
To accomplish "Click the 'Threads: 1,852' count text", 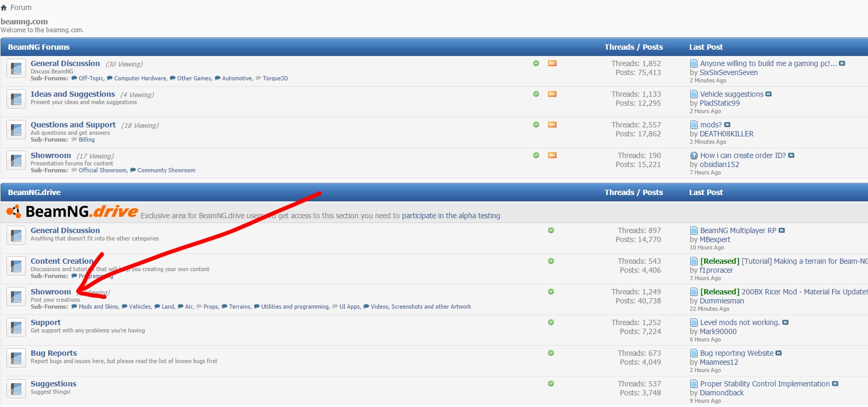I will [636, 63].
